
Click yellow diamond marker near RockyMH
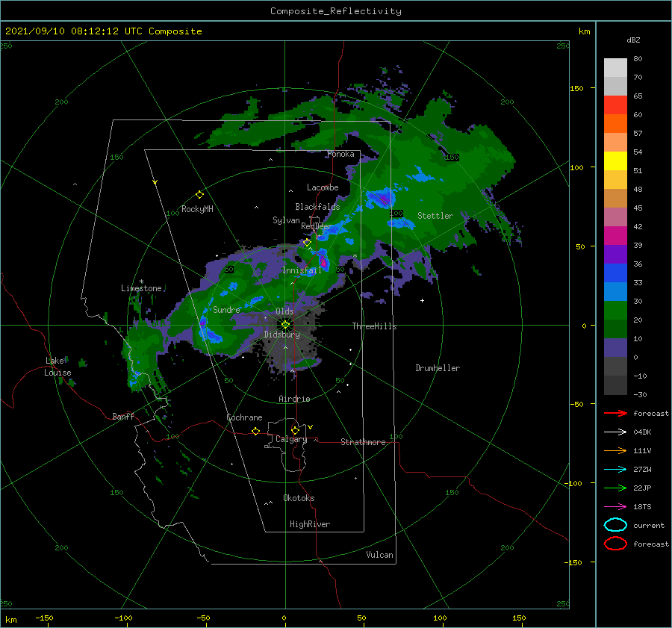(199, 195)
